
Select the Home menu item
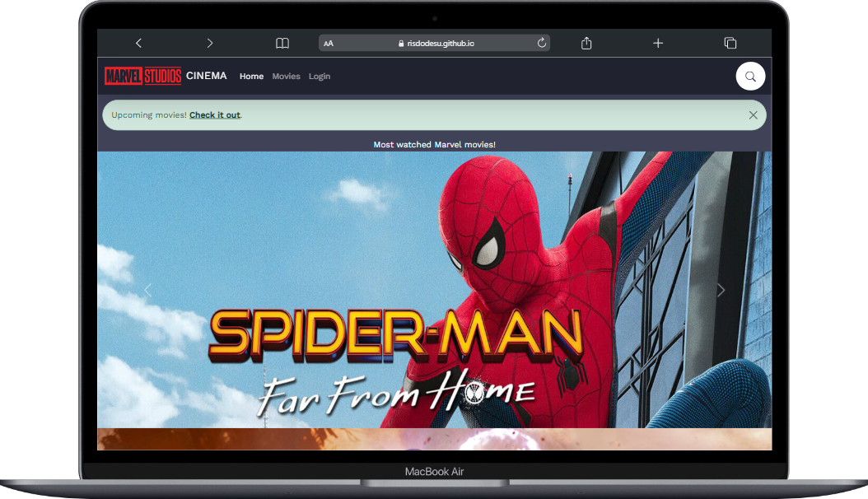pyautogui.click(x=251, y=76)
